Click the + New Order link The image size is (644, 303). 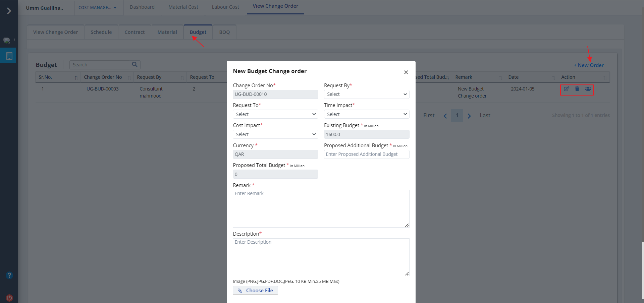click(588, 65)
